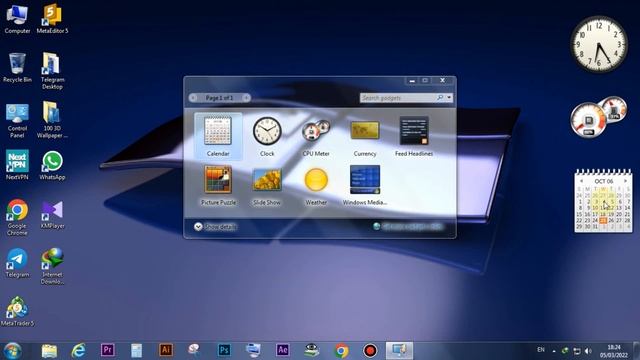This screenshot has width=640, height=360.
Task: Pick the Windows Media Center gadget
Action: pos(365,185)
